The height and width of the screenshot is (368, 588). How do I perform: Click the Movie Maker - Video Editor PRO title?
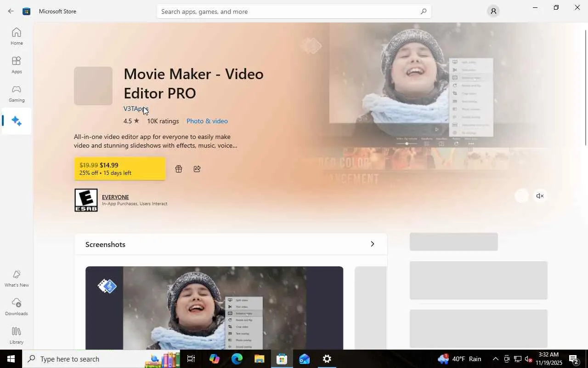coord(193,83)
